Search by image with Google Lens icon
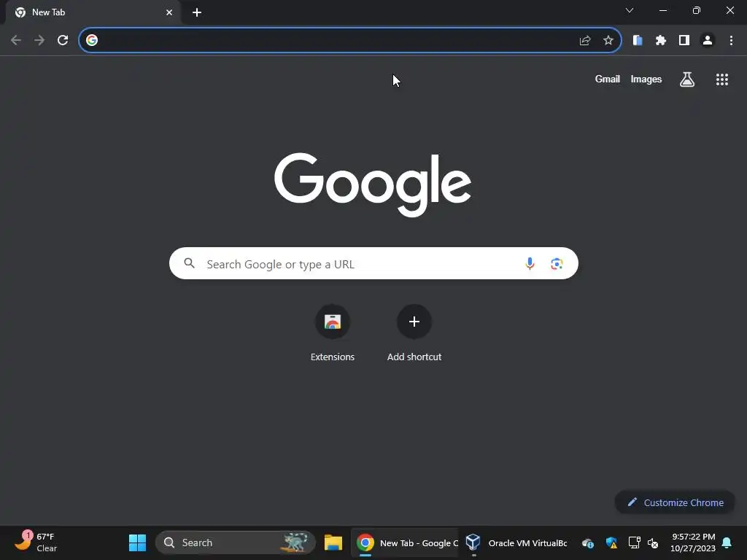The width and height of the screenshot is (747, 560). pyautogui.click(x=557, y=263)
